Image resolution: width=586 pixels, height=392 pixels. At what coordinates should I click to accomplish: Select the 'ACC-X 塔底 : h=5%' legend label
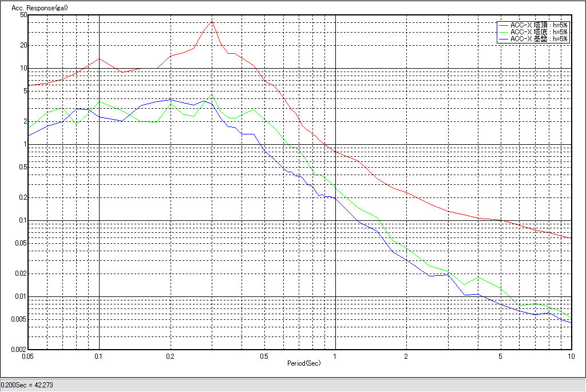pos(539,32)
